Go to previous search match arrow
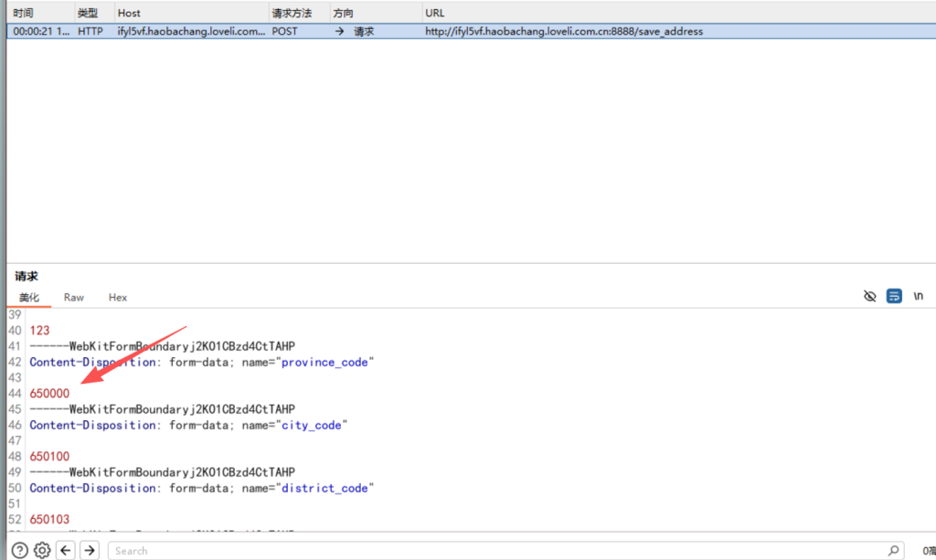Viewport: 936px width, 560px height. 66,550
